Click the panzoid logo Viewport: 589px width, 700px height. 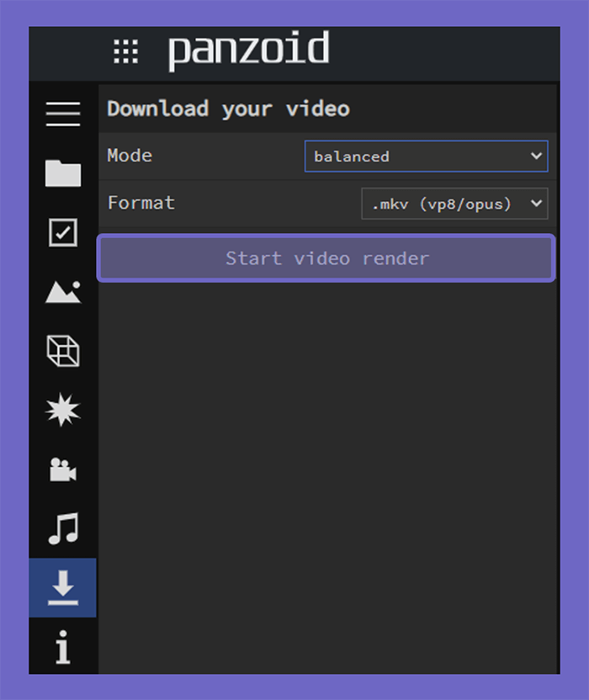pyautogui.click(x=249, y=50)
